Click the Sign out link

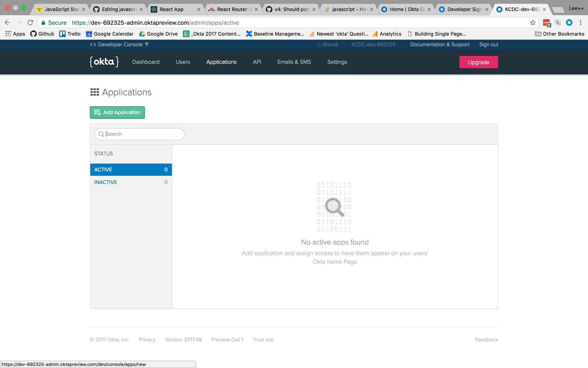[x=488, y=44]
